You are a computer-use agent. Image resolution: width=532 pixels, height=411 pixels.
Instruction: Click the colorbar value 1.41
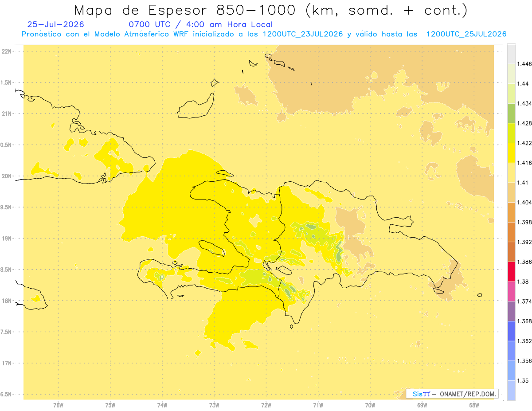point(523,183)
